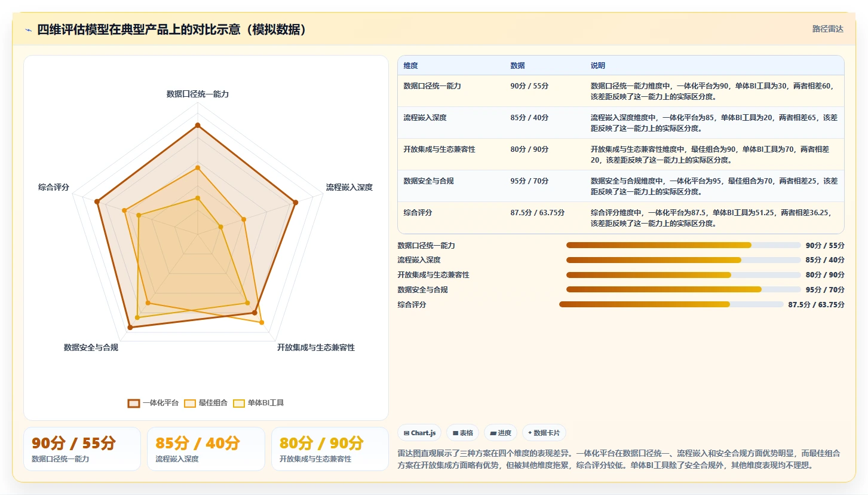This screenshot has height=495, width=868.
Task: Click outermost radar point on 开放集成与生态兼容性 axis
Action: coord(261,323)
